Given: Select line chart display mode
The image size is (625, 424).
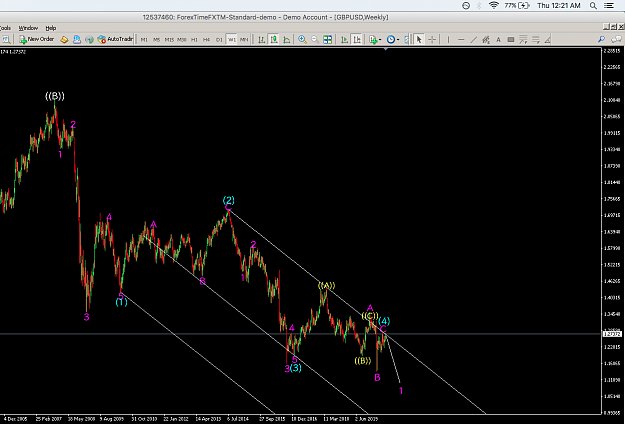Looking at the screenshot, I should (x=287, y=39).
